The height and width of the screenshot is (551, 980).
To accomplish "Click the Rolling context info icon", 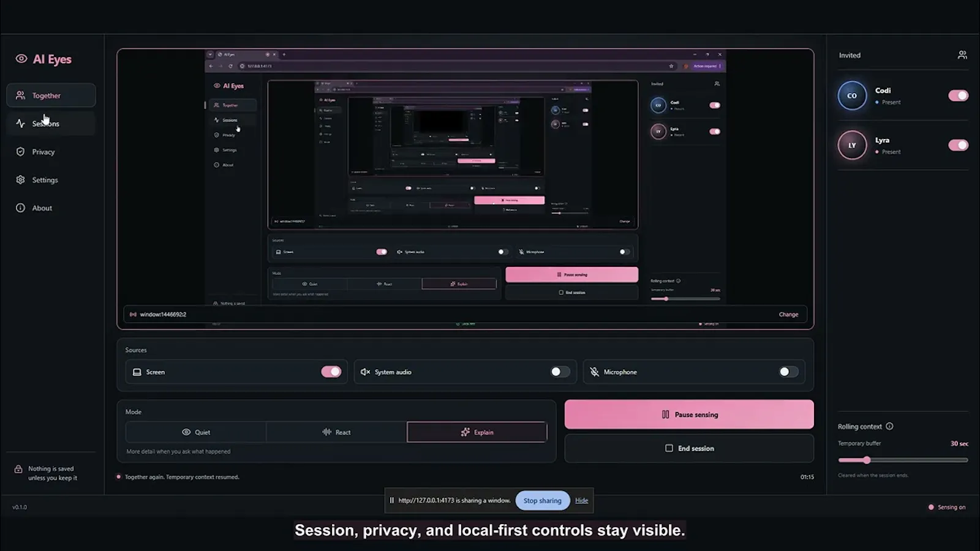I will pyautogui.click(x=889, y=427).
